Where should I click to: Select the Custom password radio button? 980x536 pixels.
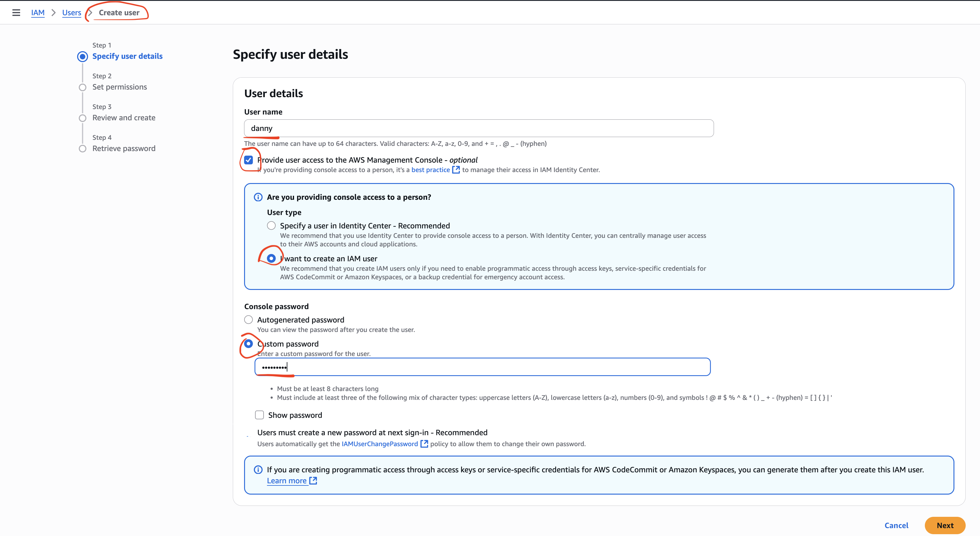pos(249,344)
